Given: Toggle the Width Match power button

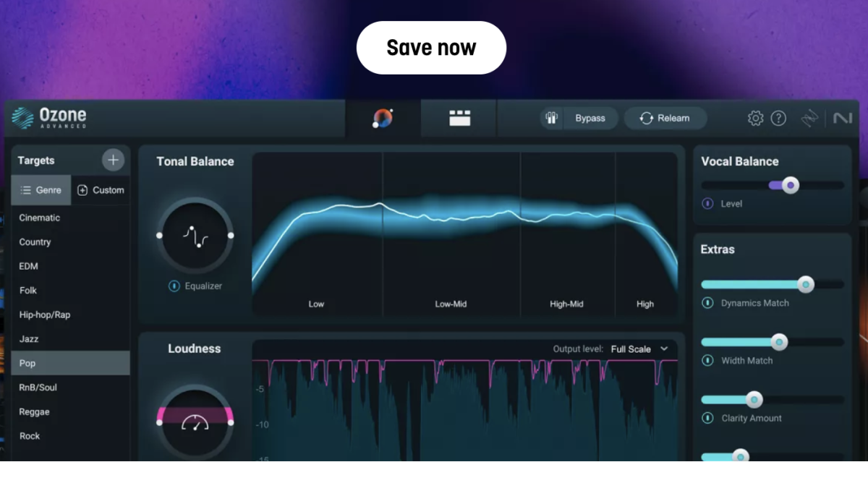Looking at the screenshot, I should click(707, 360).
